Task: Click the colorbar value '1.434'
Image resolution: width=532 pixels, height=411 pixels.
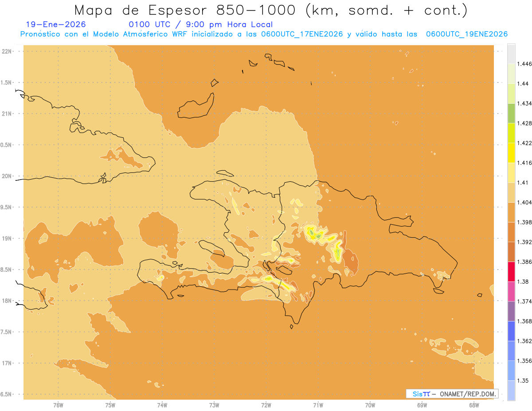Action: pyautogui.click(x=524, y=103)
